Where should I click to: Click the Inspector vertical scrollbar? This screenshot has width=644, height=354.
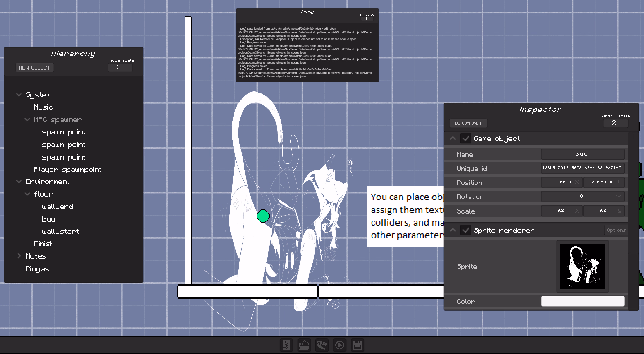[633, 193]
